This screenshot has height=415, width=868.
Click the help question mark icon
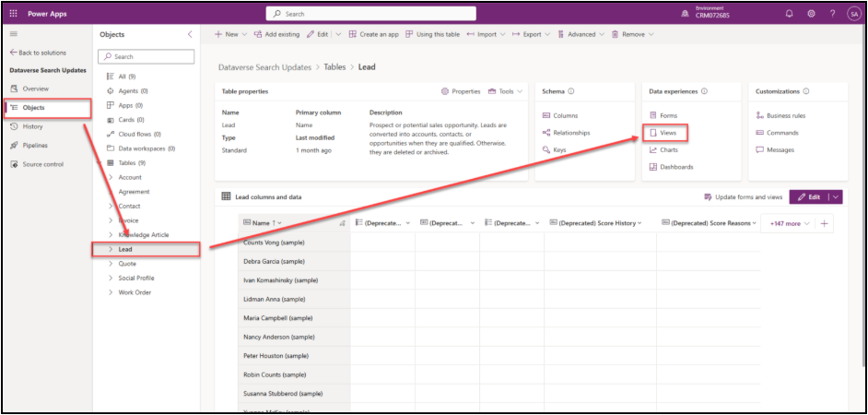(832, 14)
